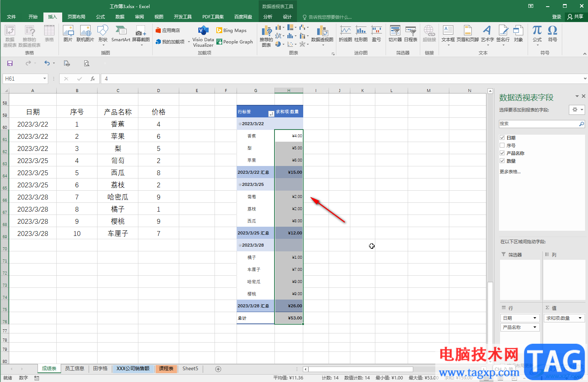Insert a Line sparkline

345,33
